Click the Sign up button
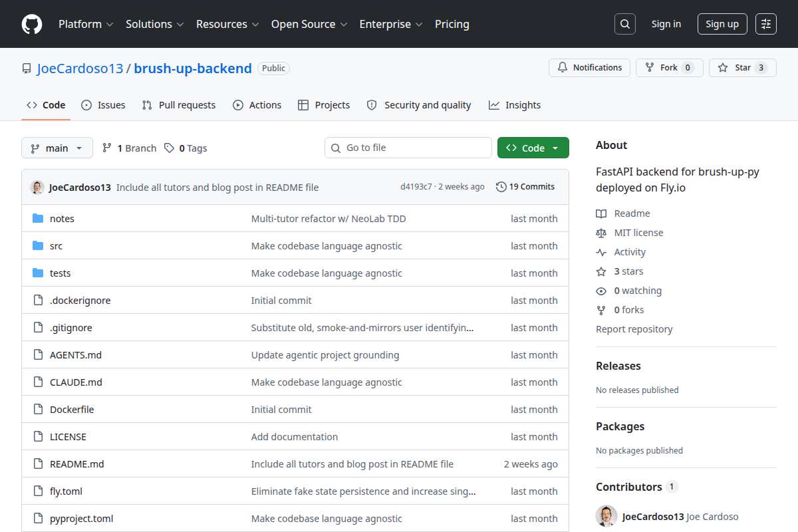 coord(722,24)
